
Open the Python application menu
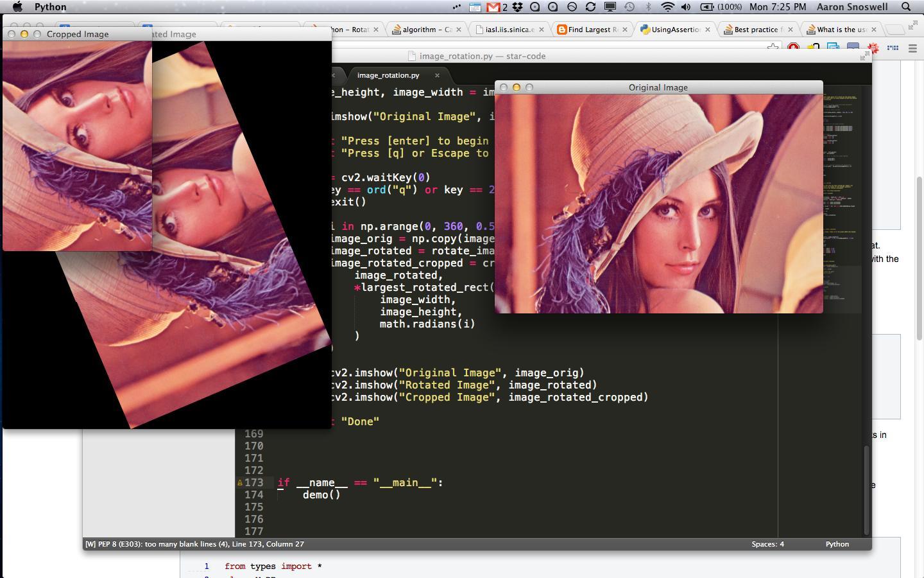tap(49, 7)
